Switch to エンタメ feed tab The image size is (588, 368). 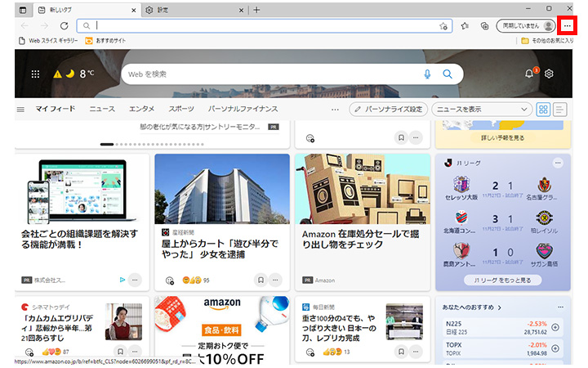[x=141, y=109]
